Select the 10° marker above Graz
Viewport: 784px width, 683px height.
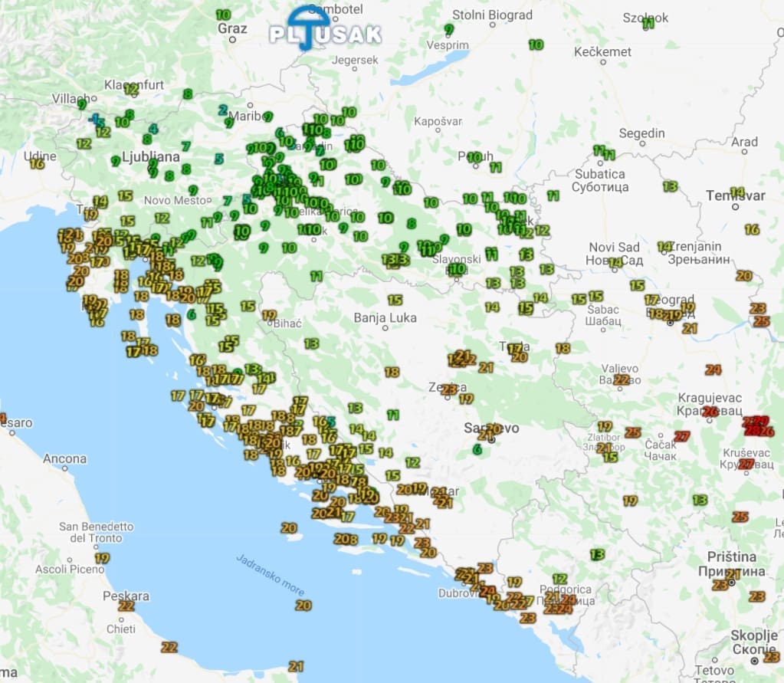coord(223,14)
